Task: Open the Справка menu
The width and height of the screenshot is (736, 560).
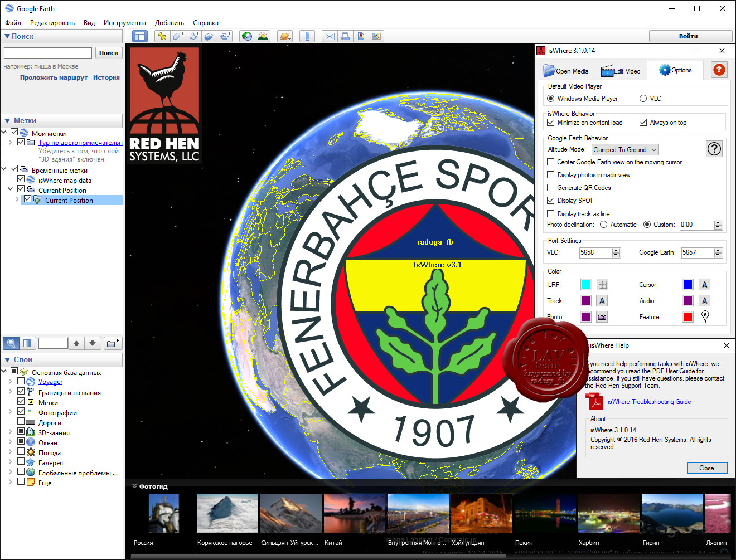Action: click(x=206, y=23)
